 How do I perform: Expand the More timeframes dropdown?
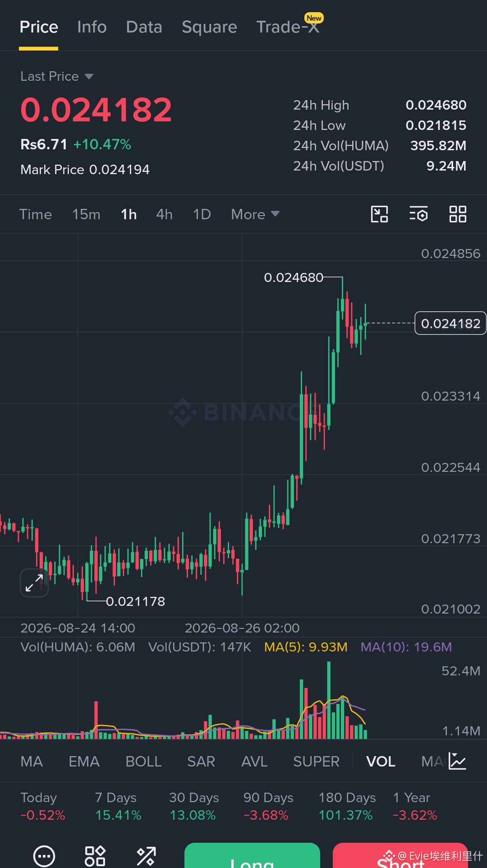(255, 214)
